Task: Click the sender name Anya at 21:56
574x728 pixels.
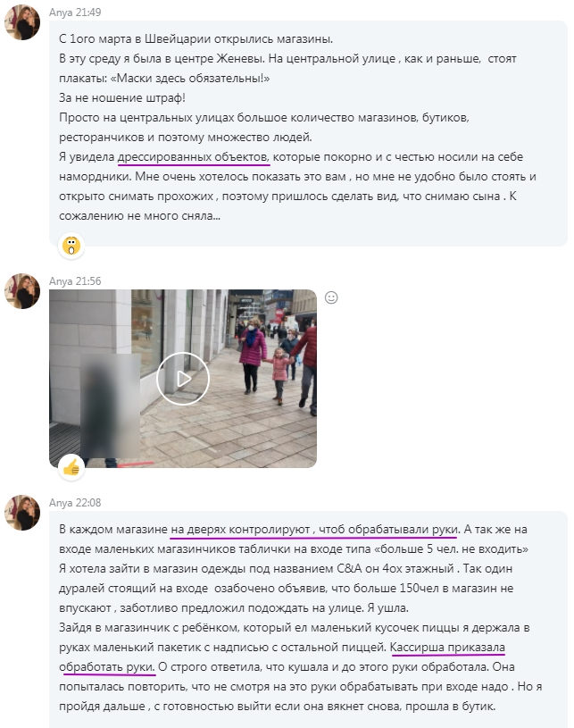Action: [x=61, y=280]
